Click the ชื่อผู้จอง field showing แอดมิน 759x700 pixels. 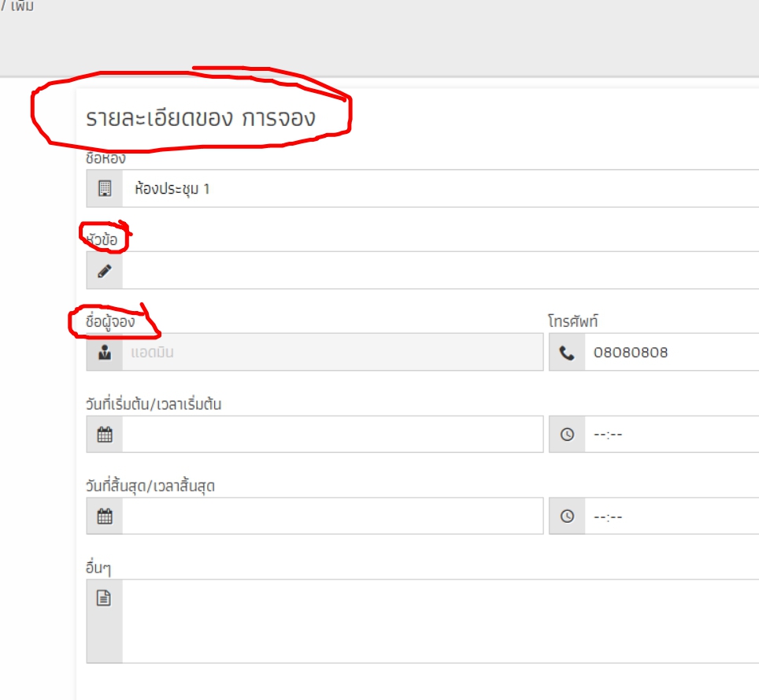(332, 352)
